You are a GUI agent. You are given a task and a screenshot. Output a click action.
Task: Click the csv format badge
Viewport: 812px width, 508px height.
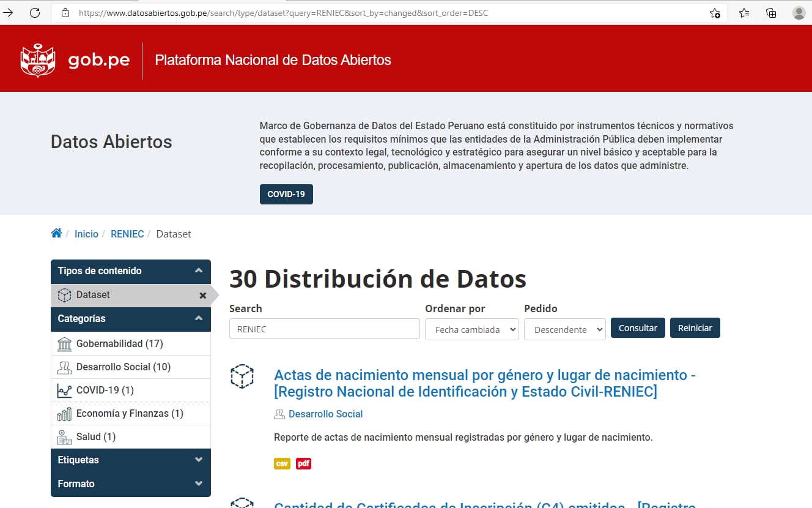point(282,464)
